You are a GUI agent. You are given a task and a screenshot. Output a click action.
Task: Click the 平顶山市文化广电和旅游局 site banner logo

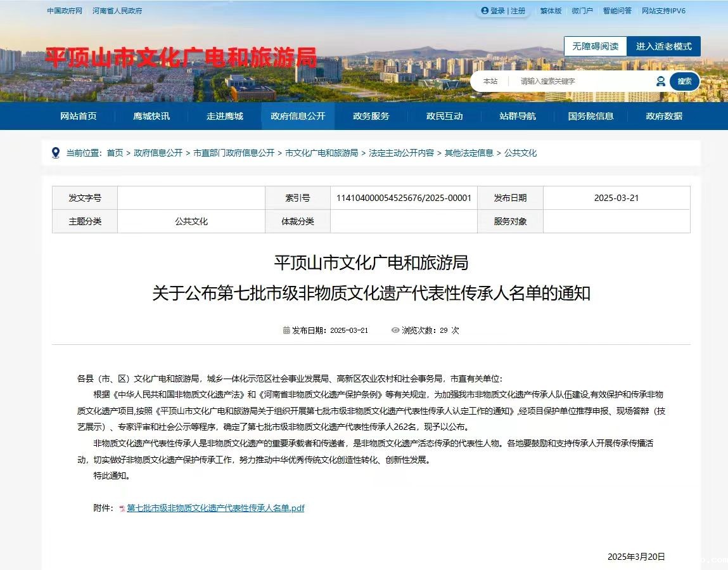[x=180, y=57]
